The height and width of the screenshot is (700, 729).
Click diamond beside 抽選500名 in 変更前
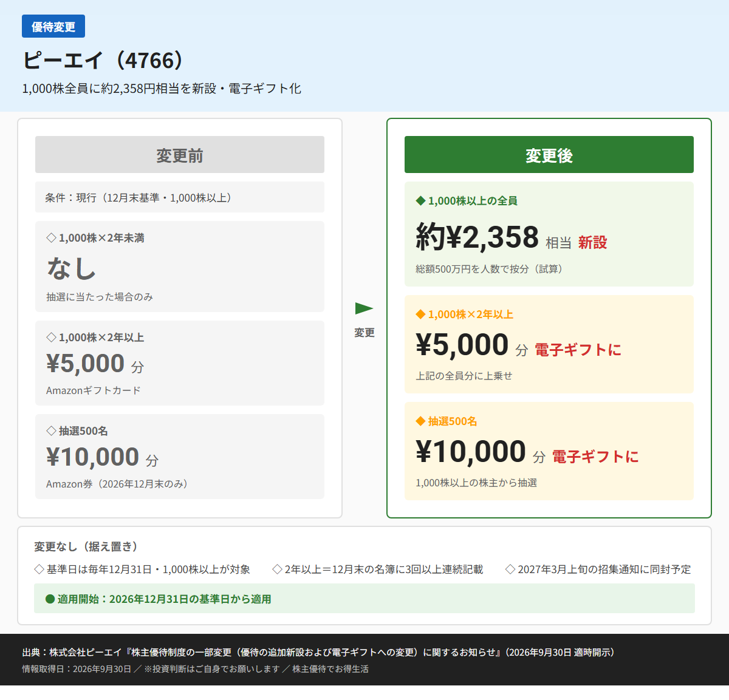pyautogui.click(x=51, y=431)
